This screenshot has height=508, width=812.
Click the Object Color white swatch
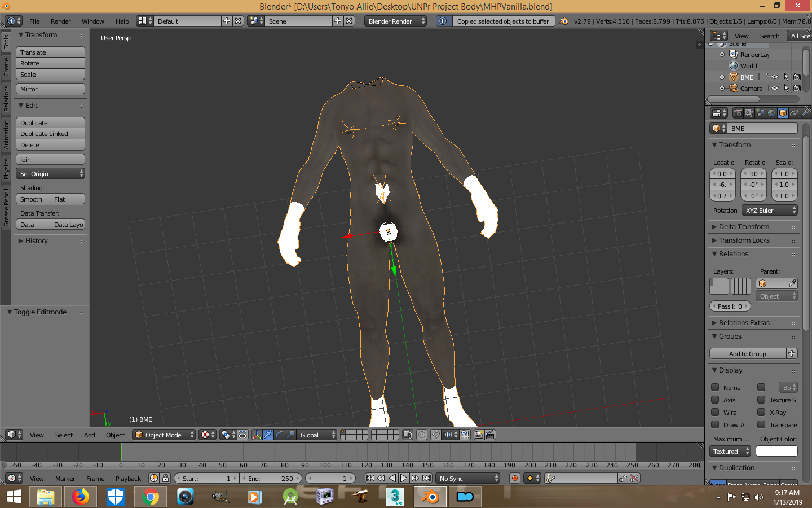(x=776, y=451)
